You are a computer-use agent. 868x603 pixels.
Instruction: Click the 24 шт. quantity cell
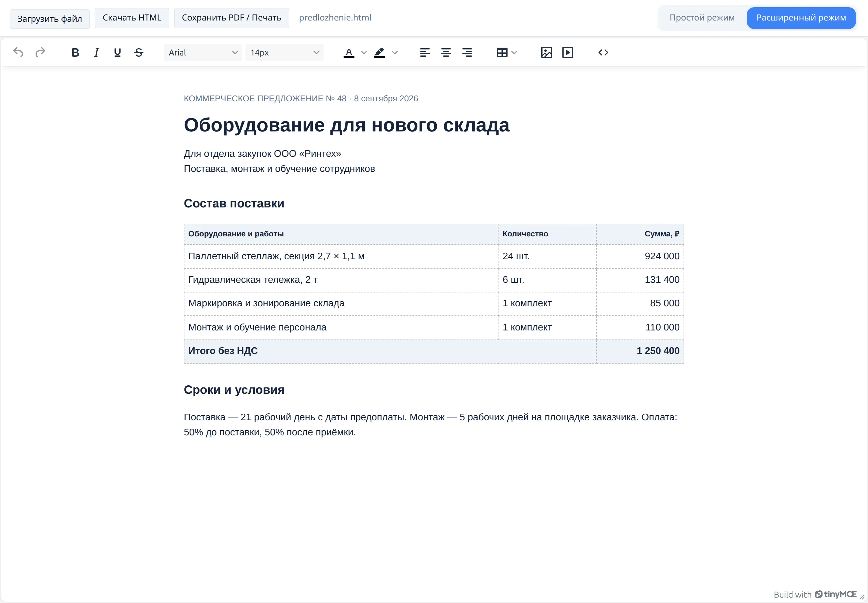(547, 257)
